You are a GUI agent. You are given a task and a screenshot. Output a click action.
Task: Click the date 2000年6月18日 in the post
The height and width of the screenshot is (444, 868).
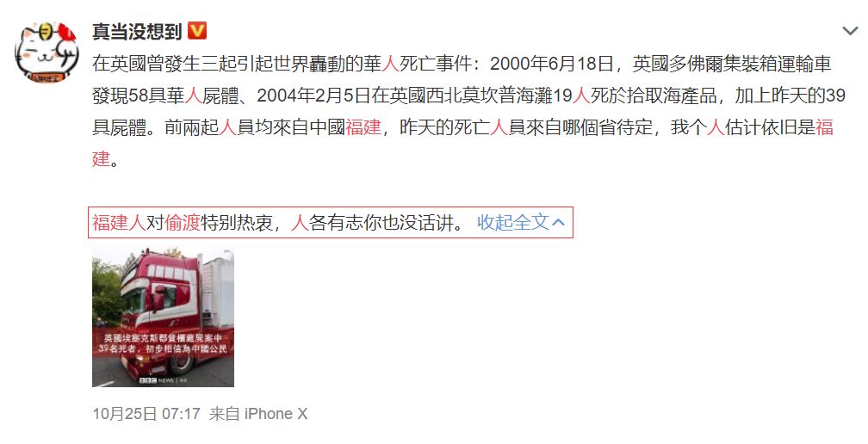coord(552,64)
